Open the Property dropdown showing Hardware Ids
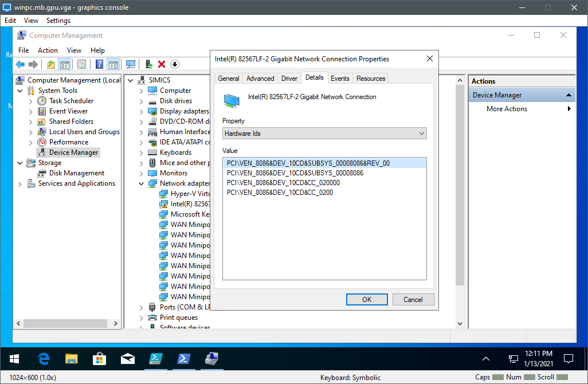Screen dimensions: 588x384 pyautogui.click(x=324, y=134)
